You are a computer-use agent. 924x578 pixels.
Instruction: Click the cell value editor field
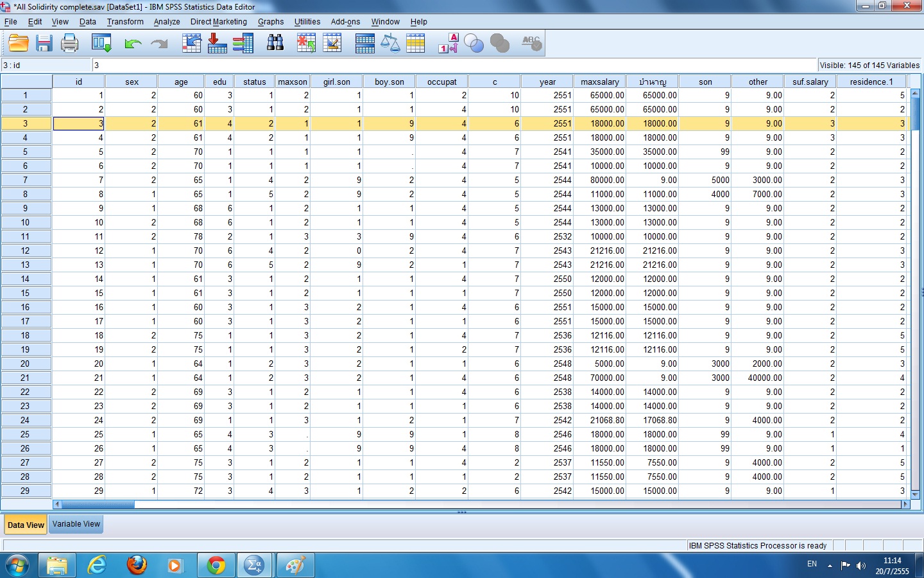tap(454, 65)
